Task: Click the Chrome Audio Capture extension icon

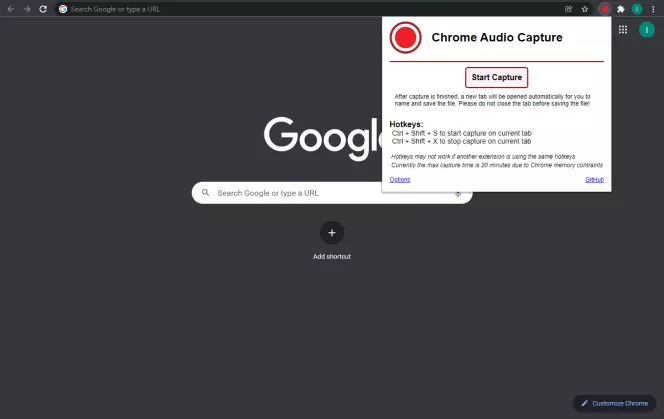Action: (605, 9)
